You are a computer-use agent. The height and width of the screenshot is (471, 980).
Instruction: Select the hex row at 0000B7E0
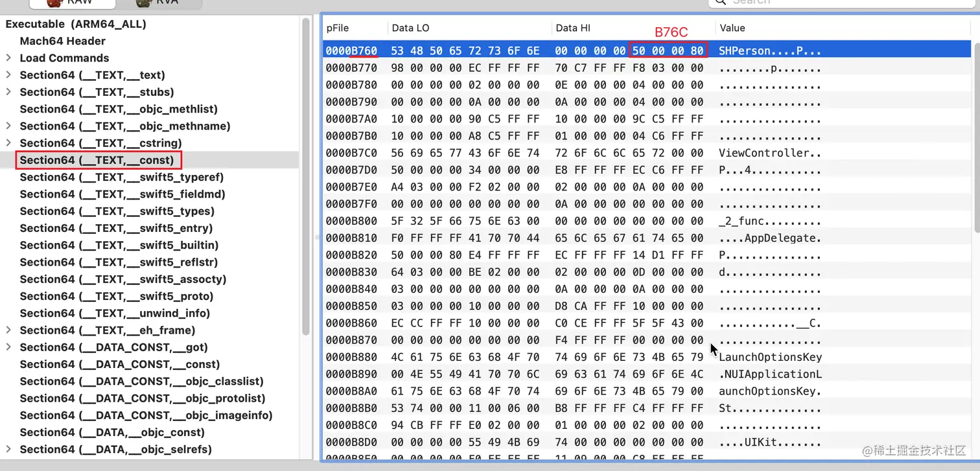click(x=647, y=187)
